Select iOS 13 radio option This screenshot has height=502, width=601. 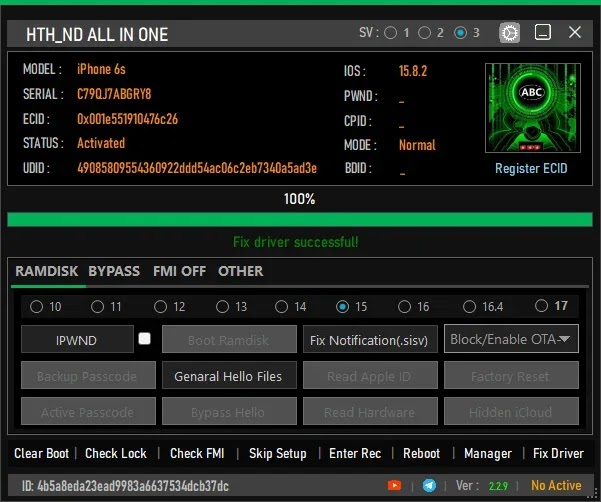[222, 307]
